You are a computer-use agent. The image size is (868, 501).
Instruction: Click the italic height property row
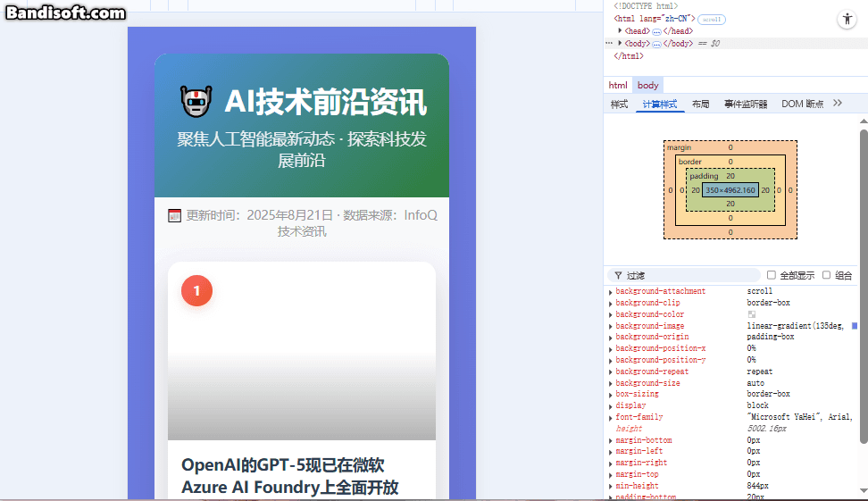tap(730, 429)
